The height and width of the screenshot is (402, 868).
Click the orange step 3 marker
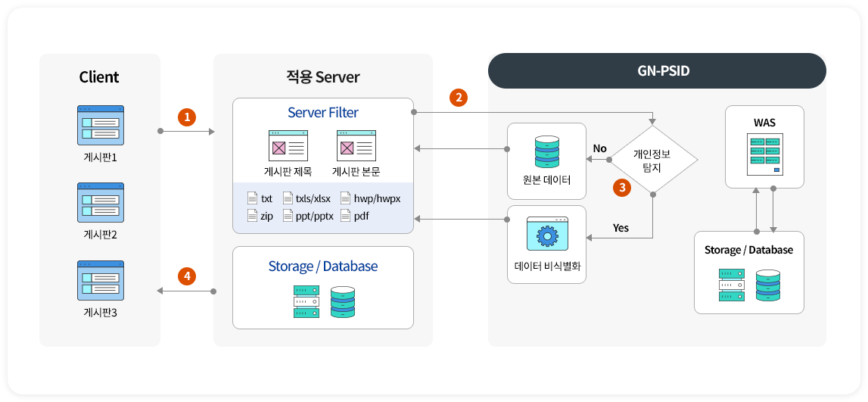[621, 188]
